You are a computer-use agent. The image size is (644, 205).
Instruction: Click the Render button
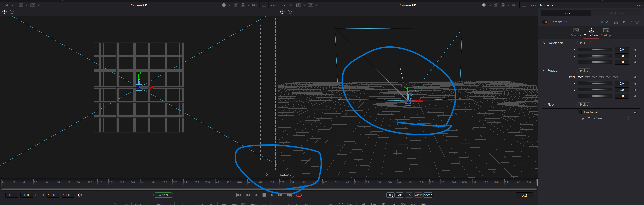click(163, 195)
